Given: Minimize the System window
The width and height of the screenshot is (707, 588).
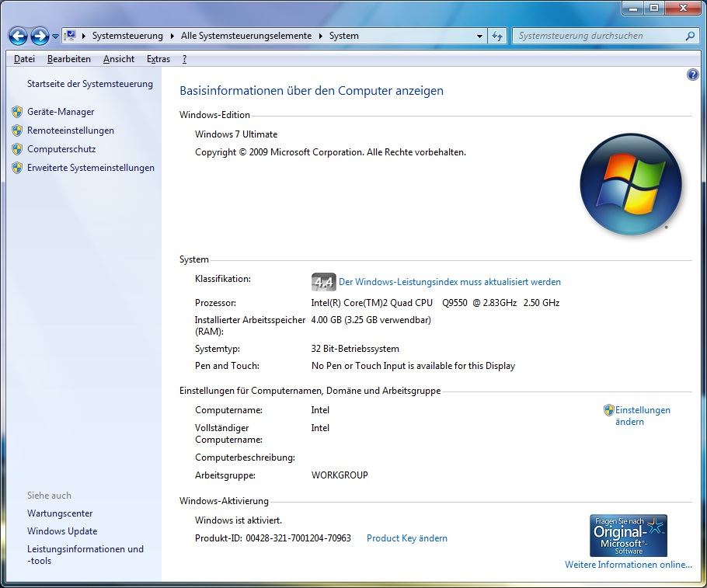Looking at the screenshot, I should [x=633, y=8].
